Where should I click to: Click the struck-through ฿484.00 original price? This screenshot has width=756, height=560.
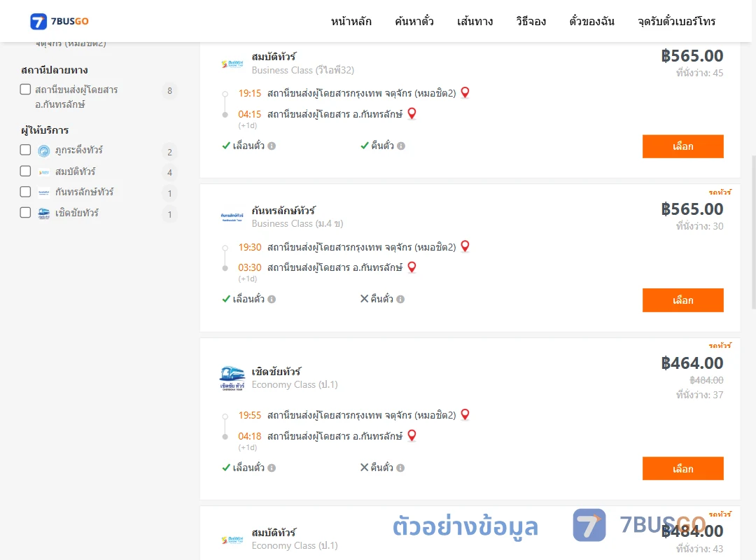click(706, 380)
